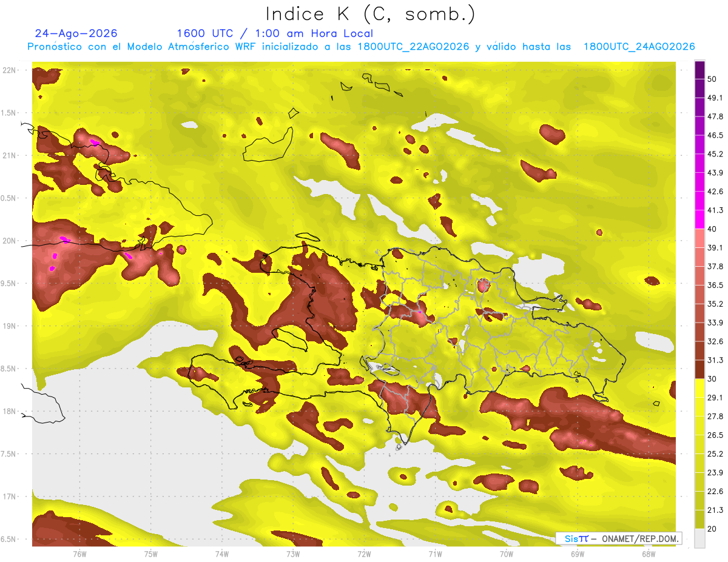Click the colorbar value "50"
Screen dimensions: 728x562
pyautogui.click(x=712, y=79)
